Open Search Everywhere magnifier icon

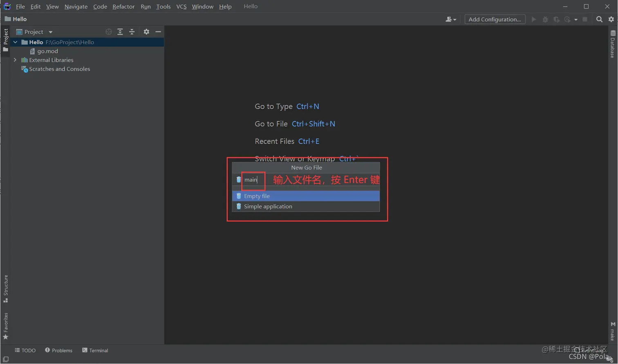click(599, 19)
